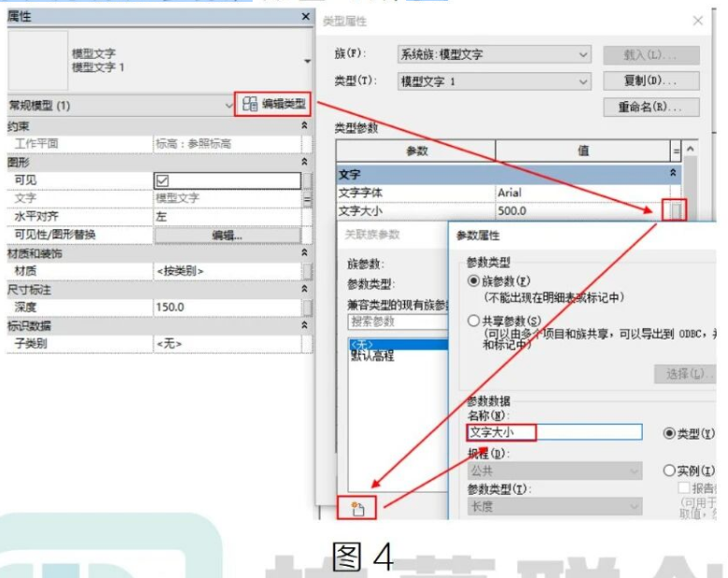Click the associate-parameter button beside 可见

(x=307, y=181)
